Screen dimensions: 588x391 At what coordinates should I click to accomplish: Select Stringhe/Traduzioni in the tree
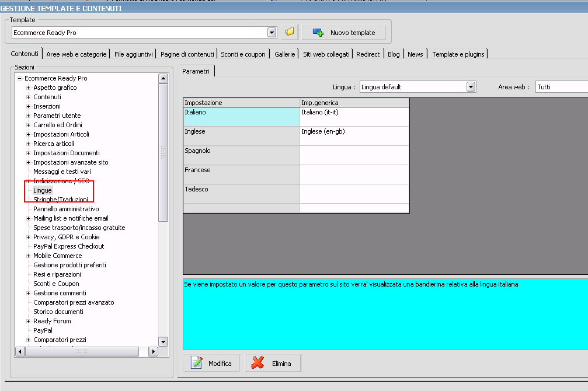[61, 200]
